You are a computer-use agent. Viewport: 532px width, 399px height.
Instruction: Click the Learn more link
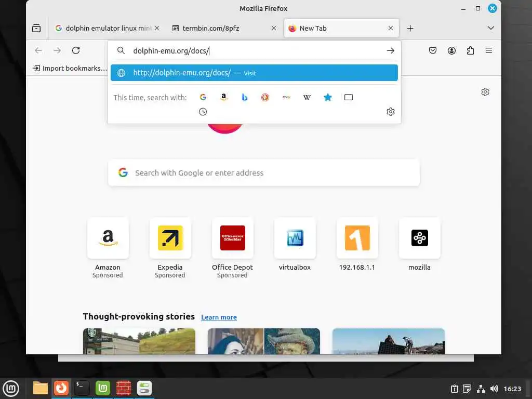[x=219, y=317]
